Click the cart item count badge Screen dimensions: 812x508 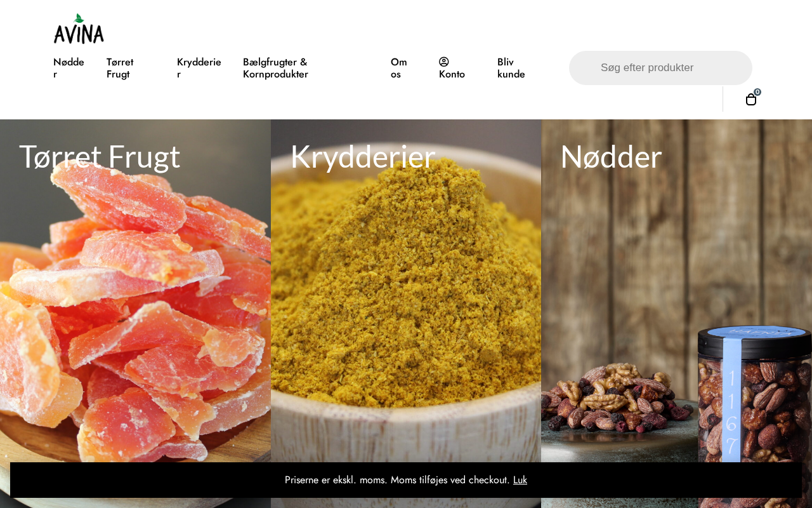(757, 92)
